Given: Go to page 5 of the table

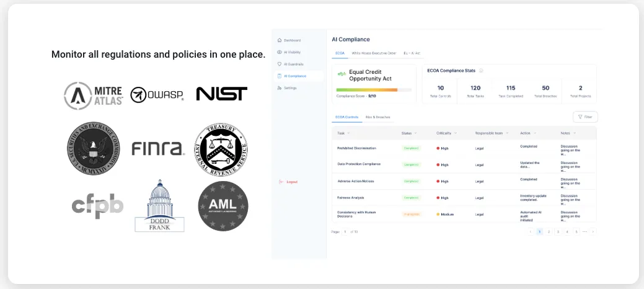Looking at the screenshot, I should pos(576,232).
